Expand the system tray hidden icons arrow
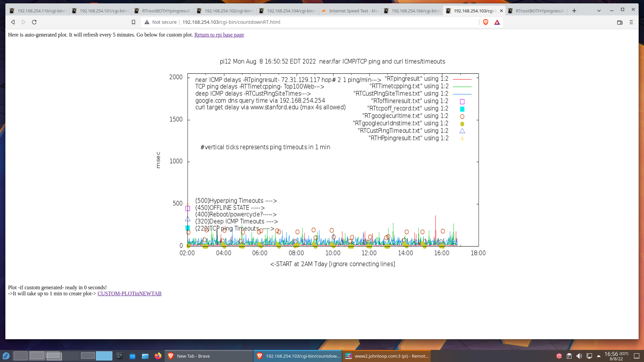 pyautogui.click(x=599, y=356)
